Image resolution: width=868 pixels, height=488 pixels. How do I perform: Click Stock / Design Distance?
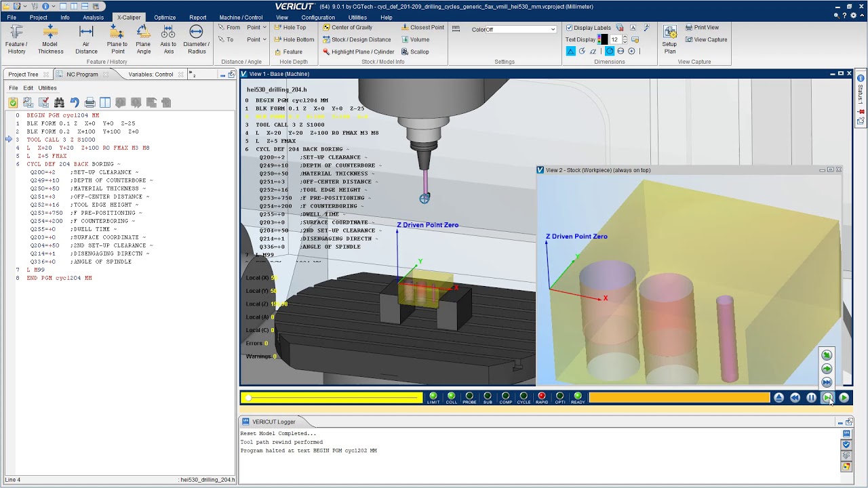pos(356,40)
